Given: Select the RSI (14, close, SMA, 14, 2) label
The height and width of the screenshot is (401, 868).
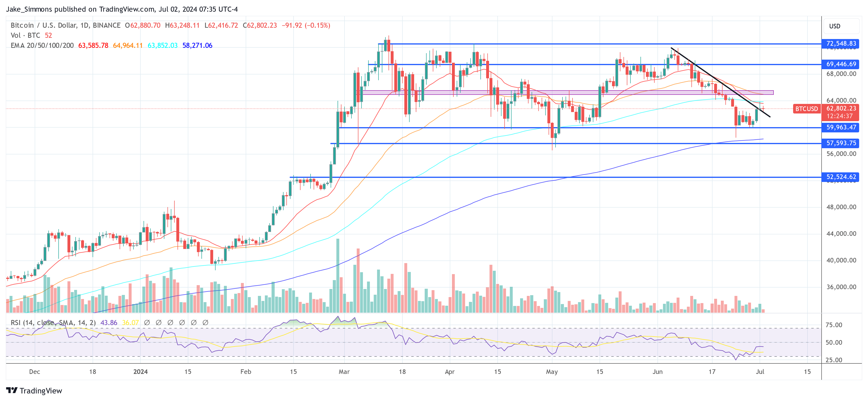Looking at the screenshot, I should coord(53,323).
